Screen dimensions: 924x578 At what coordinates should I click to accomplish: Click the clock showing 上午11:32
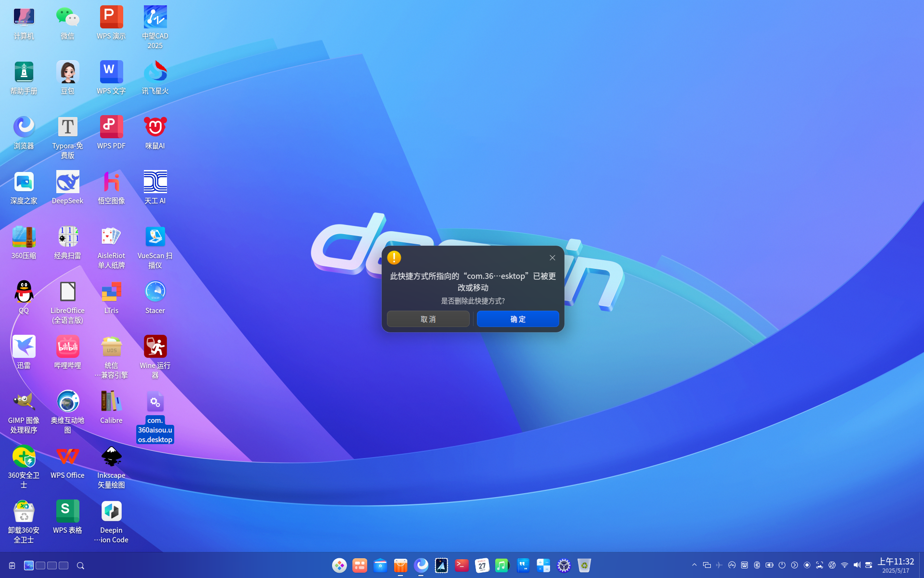[x=896, y=562]
